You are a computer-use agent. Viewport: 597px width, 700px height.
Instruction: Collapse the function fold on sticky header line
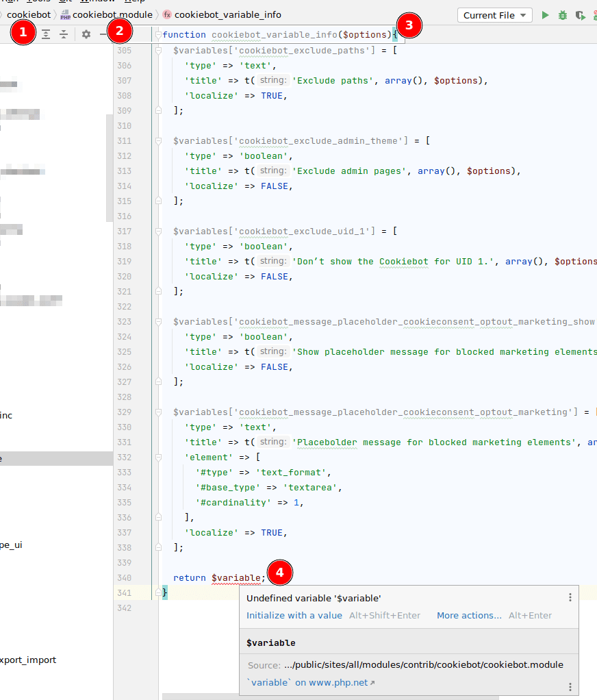pos(158,35)
